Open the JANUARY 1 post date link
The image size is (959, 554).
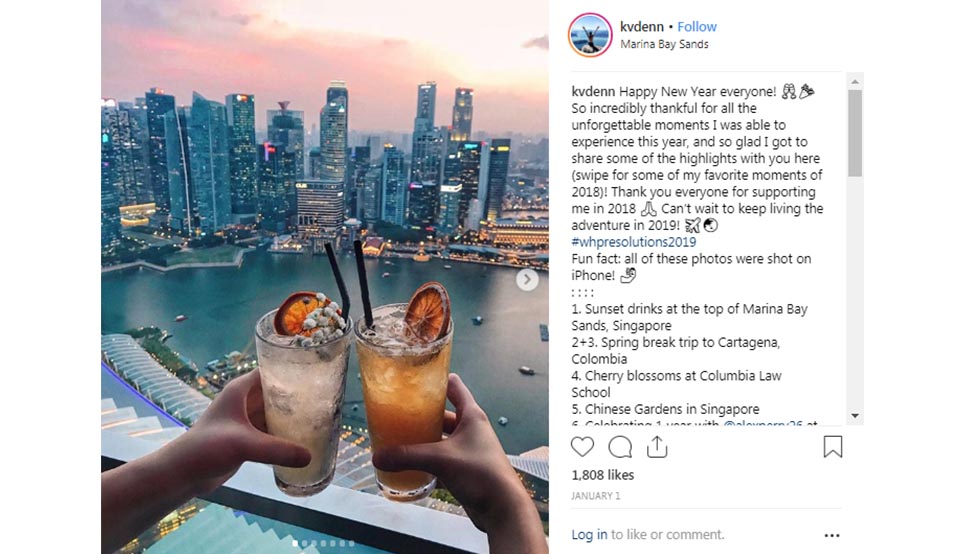tap(596, 496)
